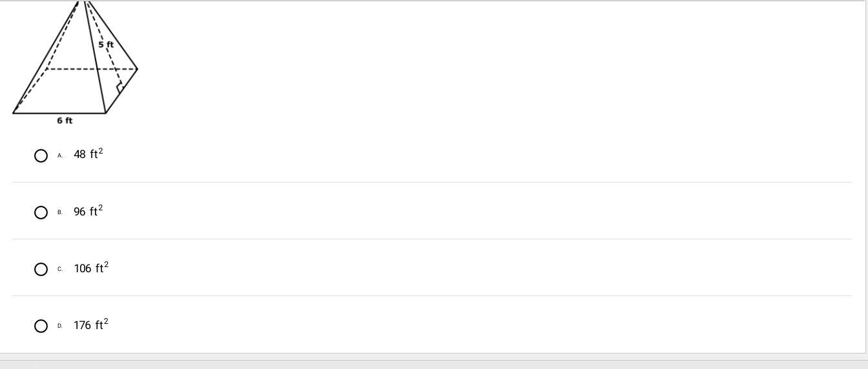Click the dashed horizontal back edge of pyramid
Viewport: 868px width, 369px height.
coord(90,68)
